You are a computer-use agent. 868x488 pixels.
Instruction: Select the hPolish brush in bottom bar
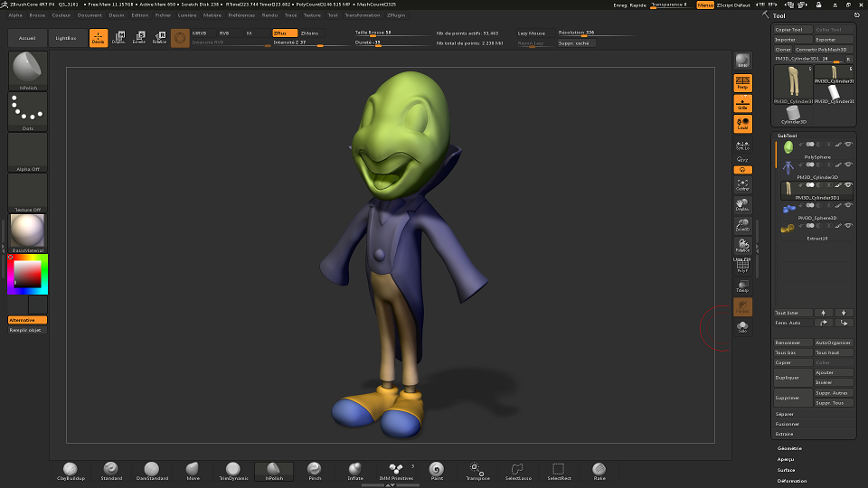tap(274, 472)
